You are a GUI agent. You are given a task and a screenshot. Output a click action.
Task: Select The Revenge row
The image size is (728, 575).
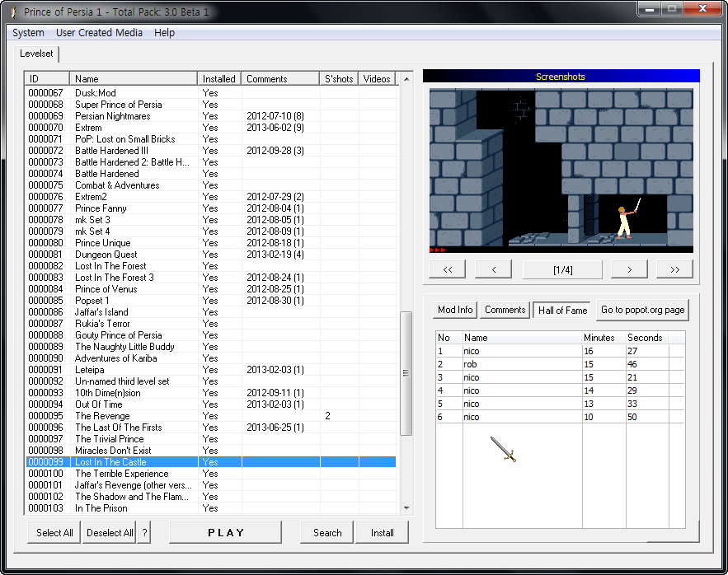coord(211,416)
